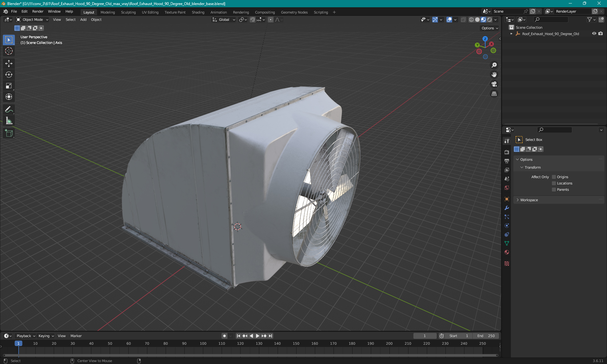Disable Roof_Exhaust_Hood_90_Degree_Old in renders camera icon
This screenshot has width=607, height=364.
(601, 33)
